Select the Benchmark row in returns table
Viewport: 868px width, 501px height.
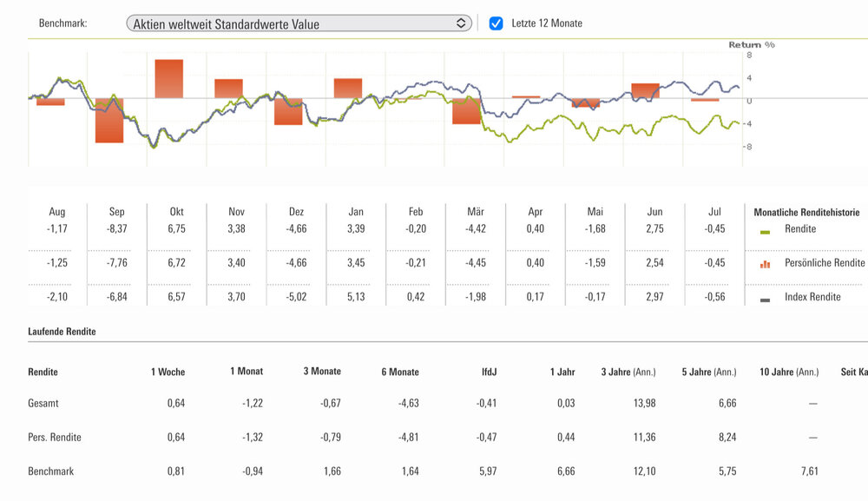point(50,471)
